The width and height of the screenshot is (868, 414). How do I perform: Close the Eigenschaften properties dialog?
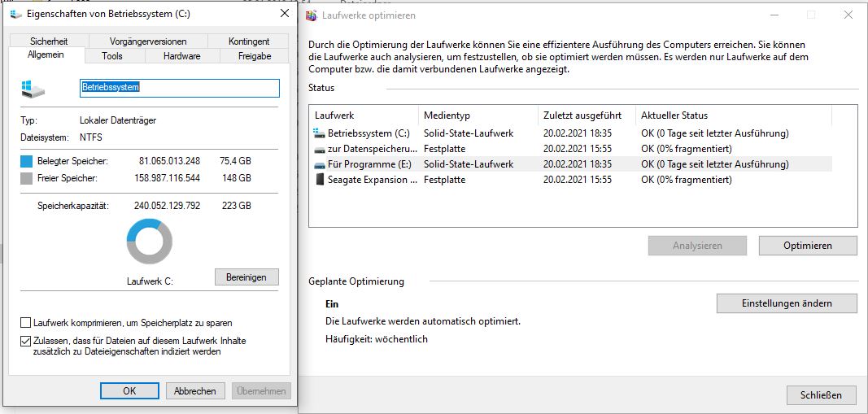click(285, 13)
